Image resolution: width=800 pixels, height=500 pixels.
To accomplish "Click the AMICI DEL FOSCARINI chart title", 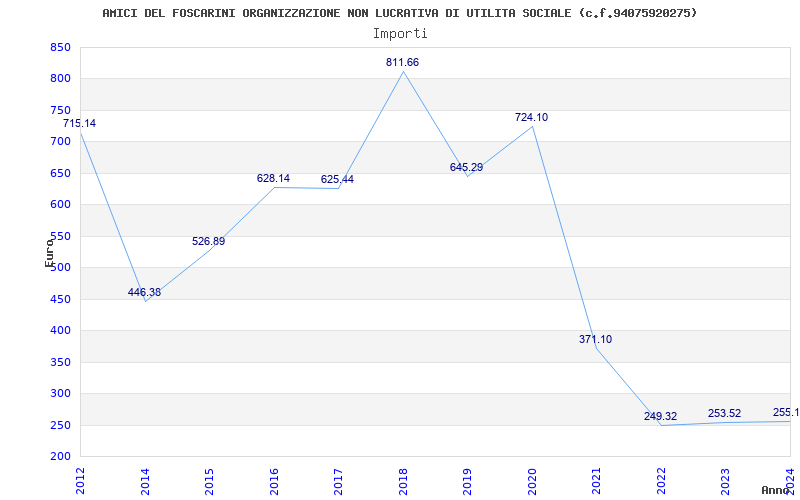I will point(399,13).
